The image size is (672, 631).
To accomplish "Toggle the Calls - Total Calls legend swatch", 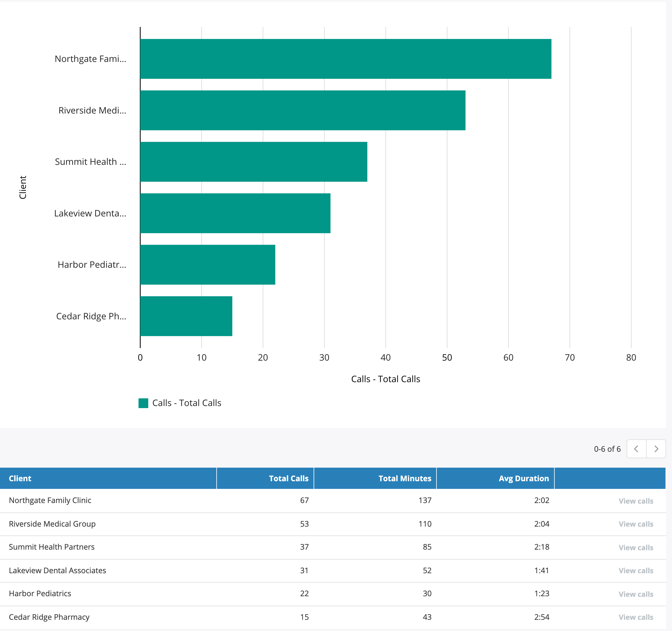I will 143,403.
